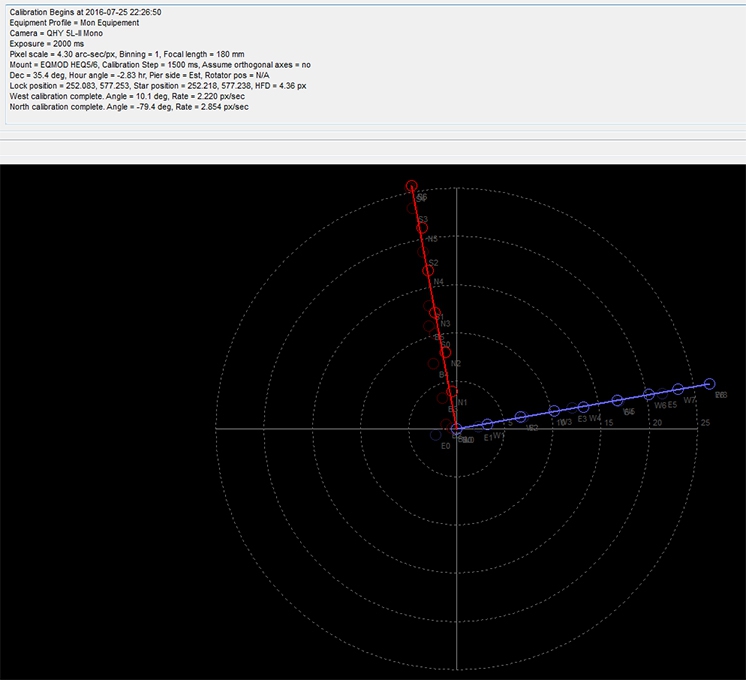Select the 'Mount = EQMOD HEQ5/6' line

160,65
